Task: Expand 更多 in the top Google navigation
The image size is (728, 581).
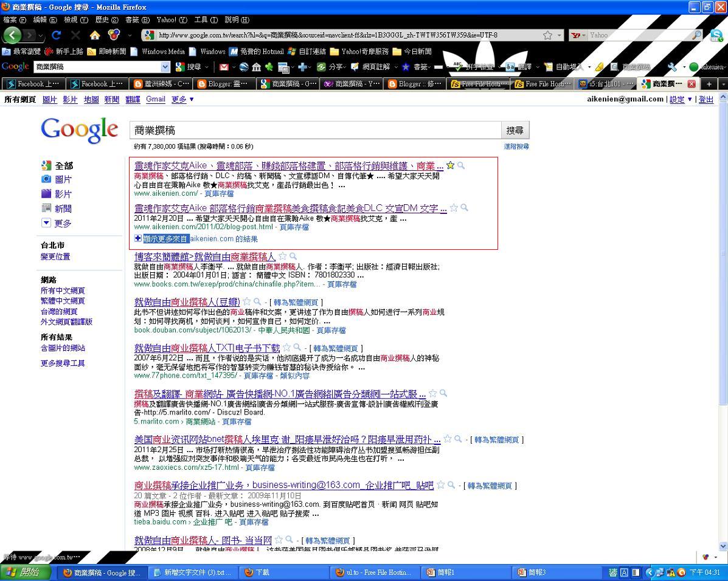Action: 182,99
